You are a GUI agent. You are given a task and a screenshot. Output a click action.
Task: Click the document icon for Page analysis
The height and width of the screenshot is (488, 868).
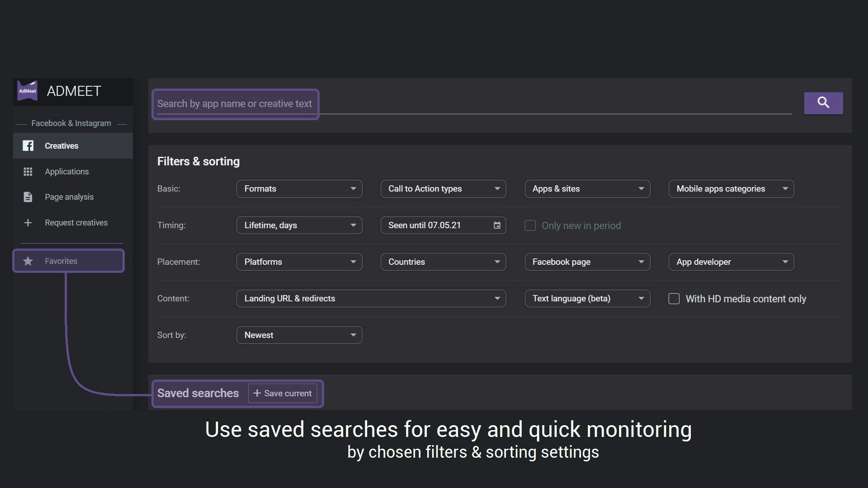(28, 197)
